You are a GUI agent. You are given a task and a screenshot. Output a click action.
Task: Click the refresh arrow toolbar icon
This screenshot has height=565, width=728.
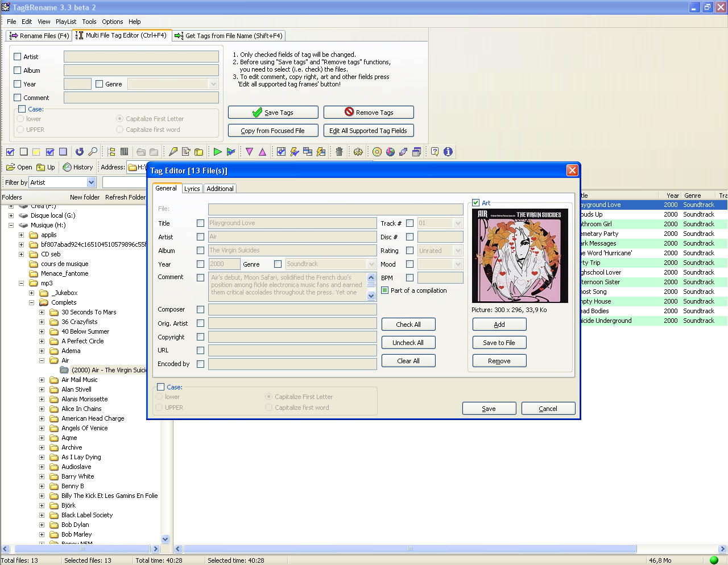[x=79, y=152]
